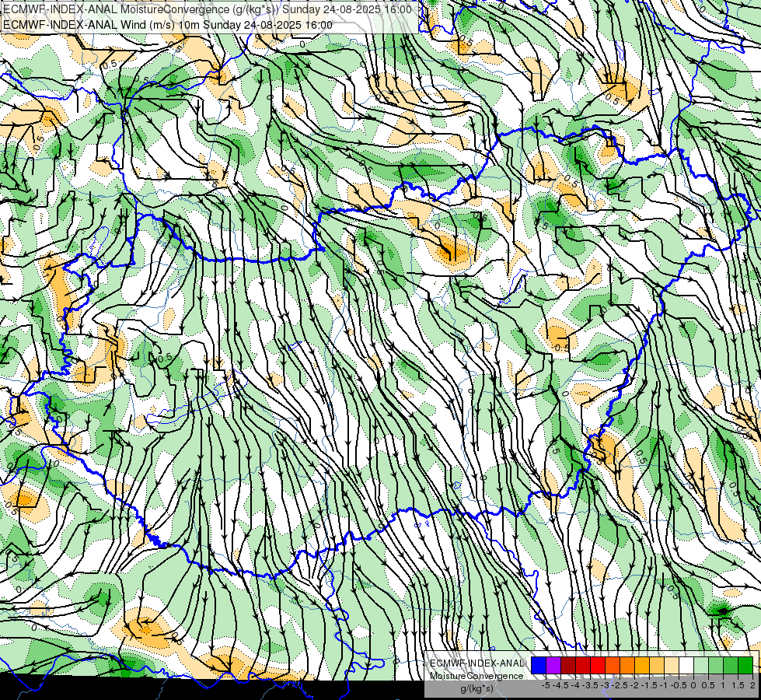This screenshot has width=761, height=700.
Task: Select the light orange swatch between -1.5 and -1
Action: pyautogui.click(x=657, y=666)
